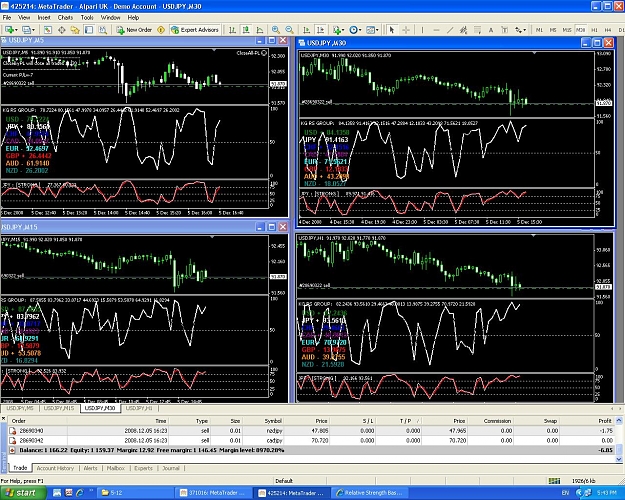Viewport: 625px width, 500px height.
Task: Select order 28690342 row
Action: [x=312, y=441]
